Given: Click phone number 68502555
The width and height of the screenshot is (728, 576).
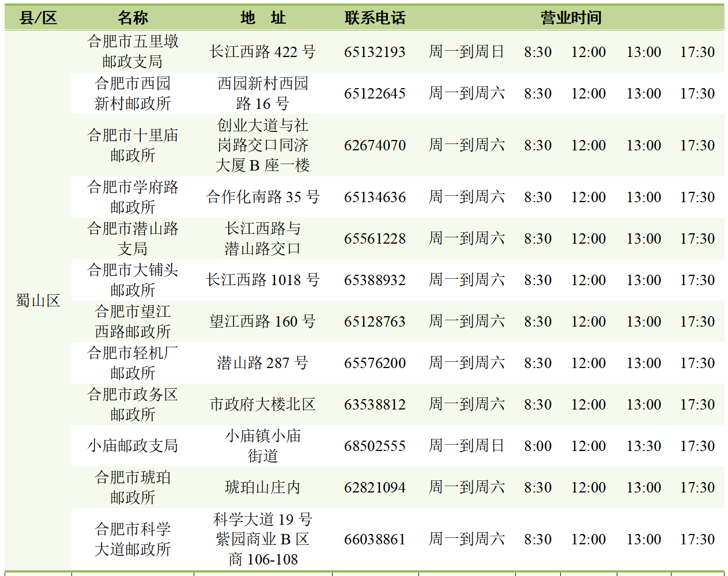Looking at the screenshot, I should coord(375,446).
